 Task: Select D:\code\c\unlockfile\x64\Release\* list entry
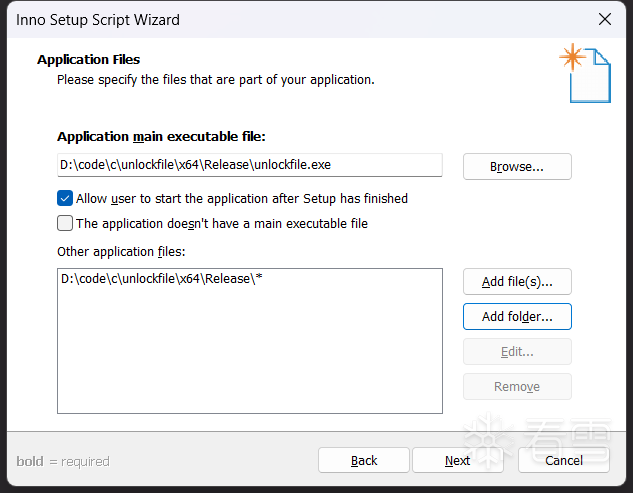tap(161, 279)
